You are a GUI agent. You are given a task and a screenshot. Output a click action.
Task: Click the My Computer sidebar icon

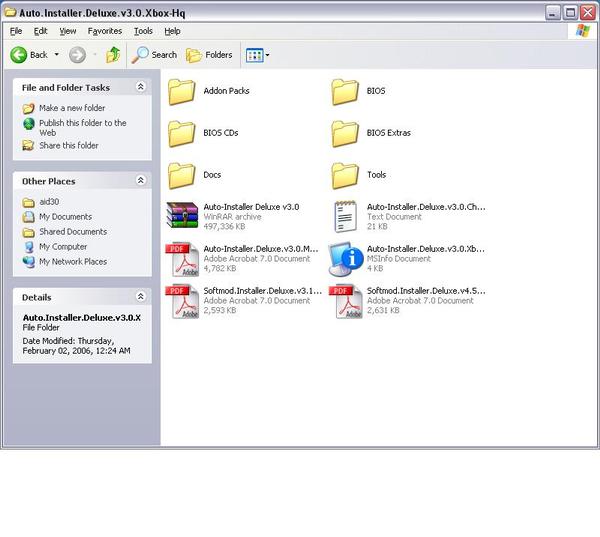tap(29, 247)
